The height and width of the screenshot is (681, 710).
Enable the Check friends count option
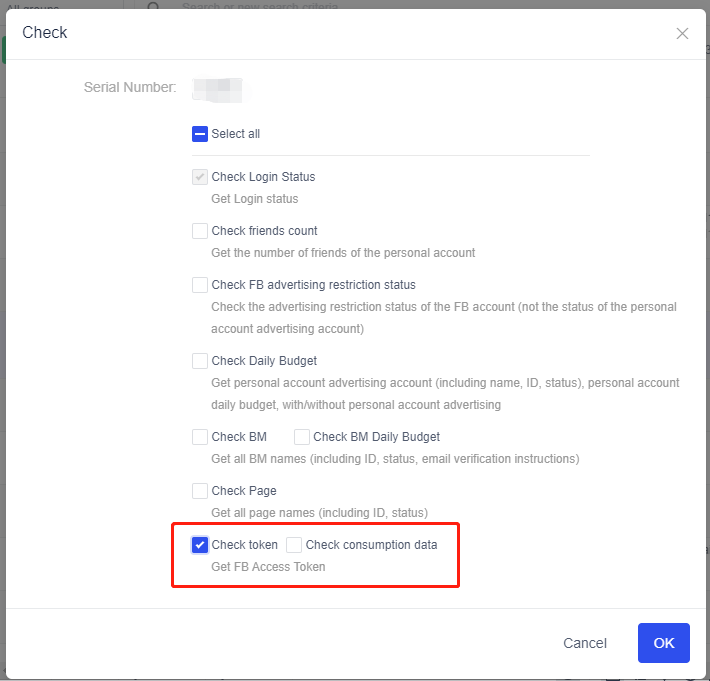click(x=200, y=231)
